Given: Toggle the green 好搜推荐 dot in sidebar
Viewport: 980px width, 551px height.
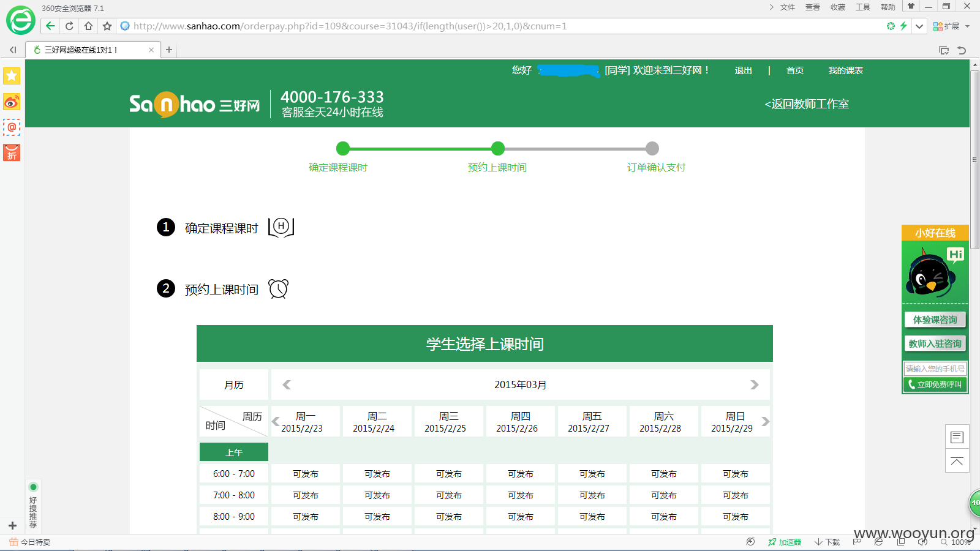Looking at the screenshot, I should pos(33,487).
